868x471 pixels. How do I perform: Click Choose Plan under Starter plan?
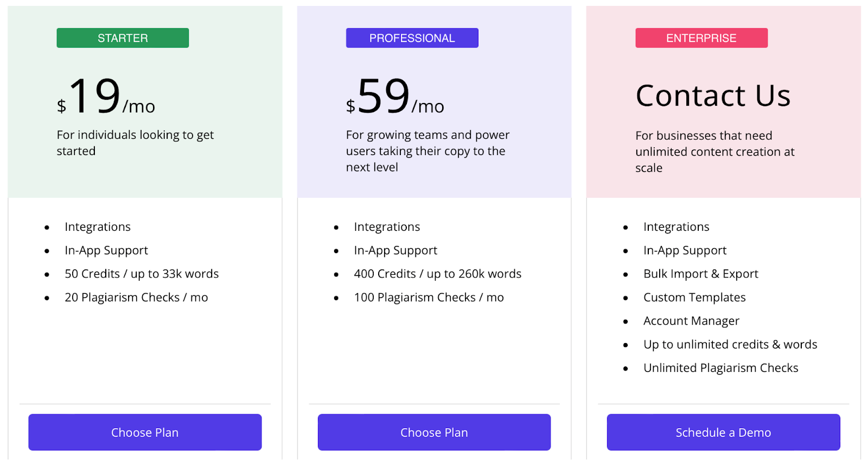(x=145, y=432)
